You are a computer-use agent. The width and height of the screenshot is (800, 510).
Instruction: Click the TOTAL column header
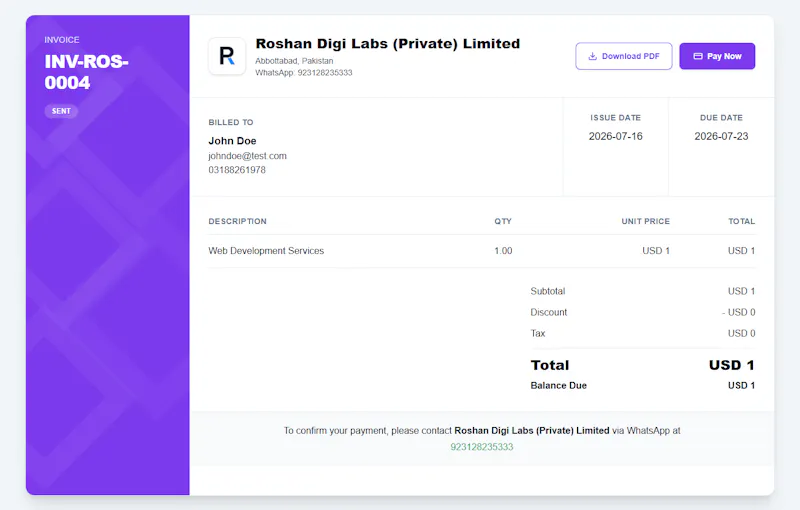click(741, 221)
